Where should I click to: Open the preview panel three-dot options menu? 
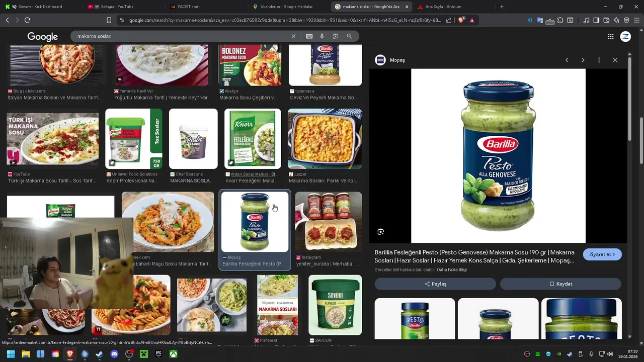[x=599, y=60]
